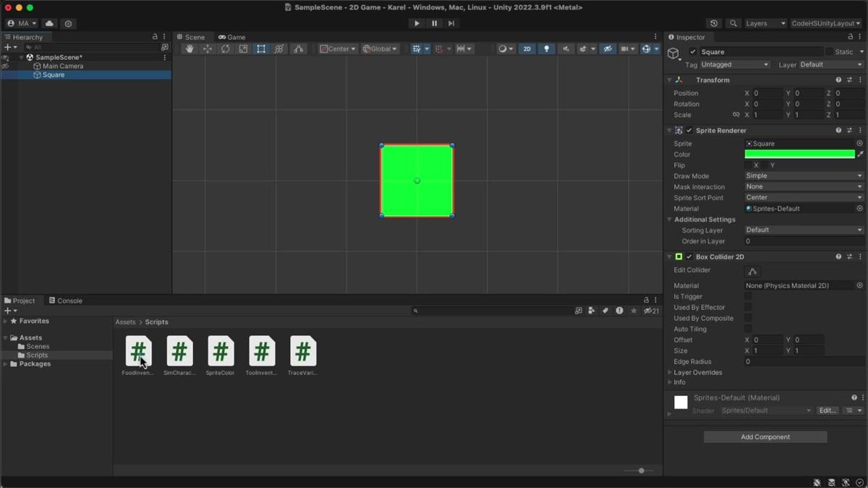Screen dimensions: 868x488
Task: Toggle scene visibility of hidden objects
Action: click(x=608, y=49)
